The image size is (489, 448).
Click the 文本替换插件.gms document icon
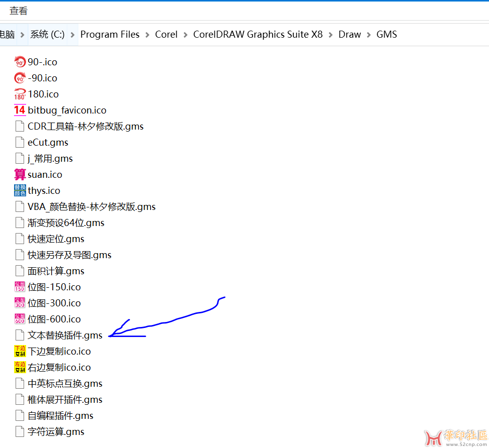point(20,335)
